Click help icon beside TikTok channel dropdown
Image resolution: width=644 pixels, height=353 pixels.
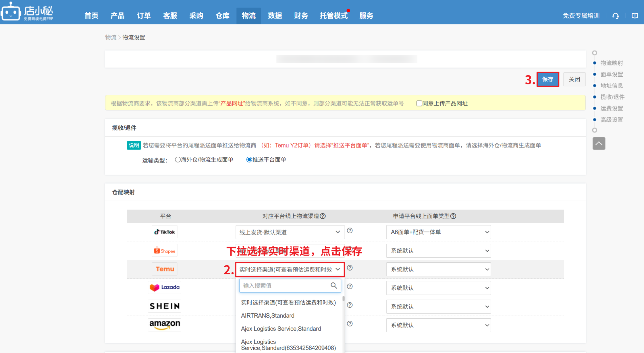tap(350, 231)
